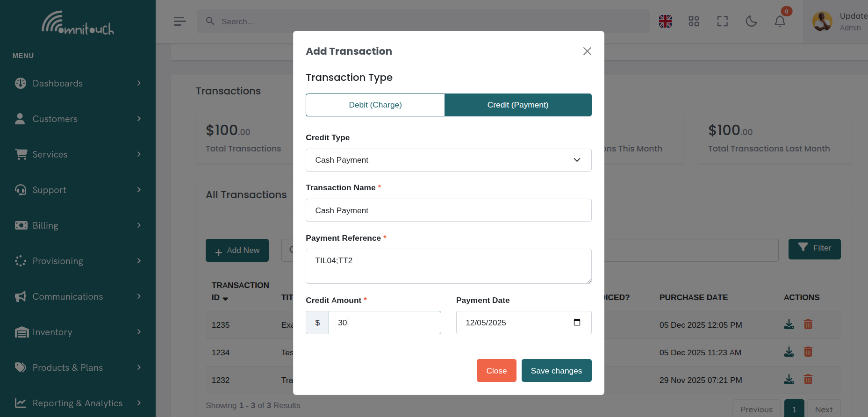Download transaction 1235 via download icon
This screenshot has height=417, width=868.
coord(789,324)
